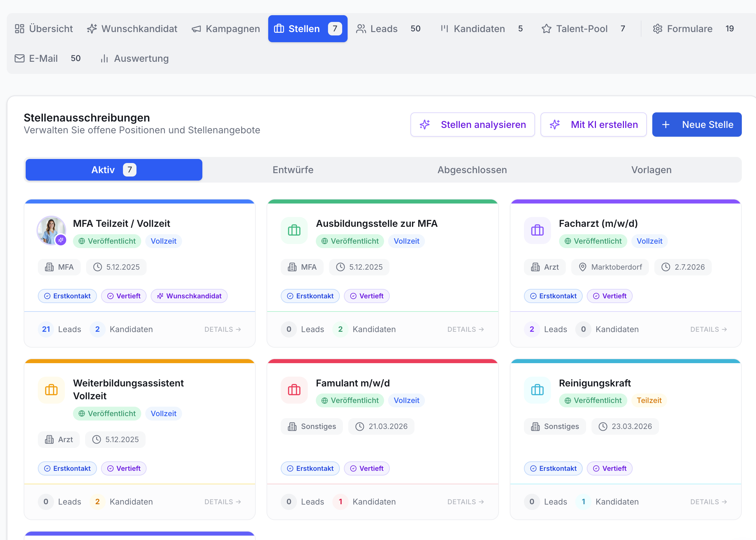Open the Übersicht tab
756x540 pixels.
[x=44, y=29]
